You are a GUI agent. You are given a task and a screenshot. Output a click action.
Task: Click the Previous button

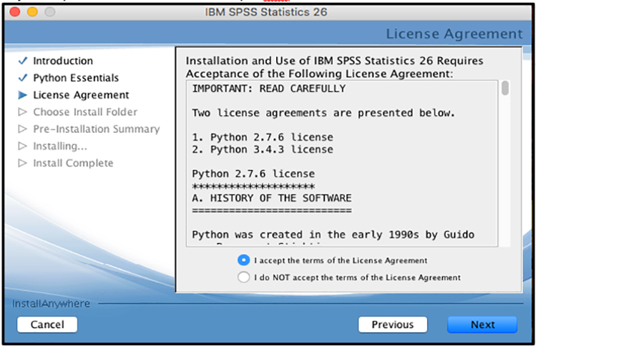(393, 324)
